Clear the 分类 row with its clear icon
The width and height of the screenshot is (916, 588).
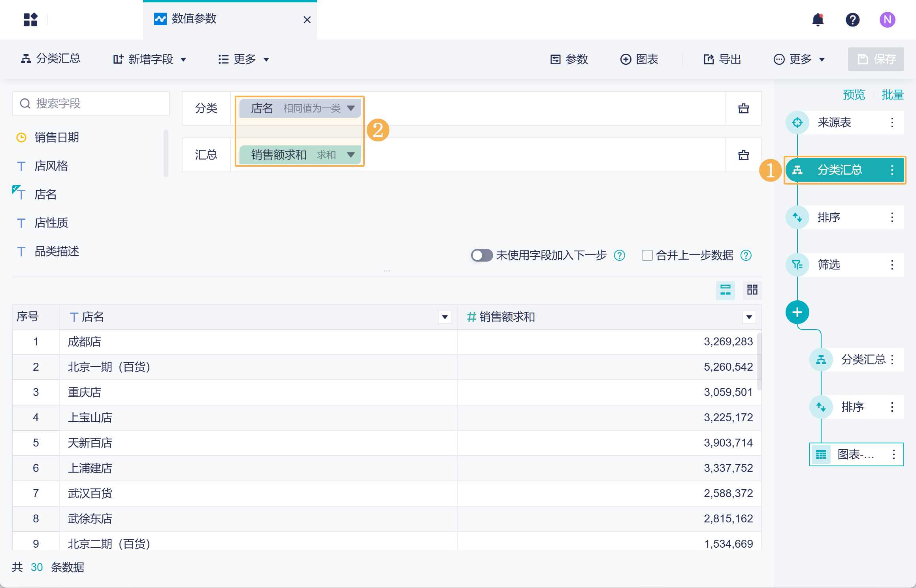coord(743,108)
